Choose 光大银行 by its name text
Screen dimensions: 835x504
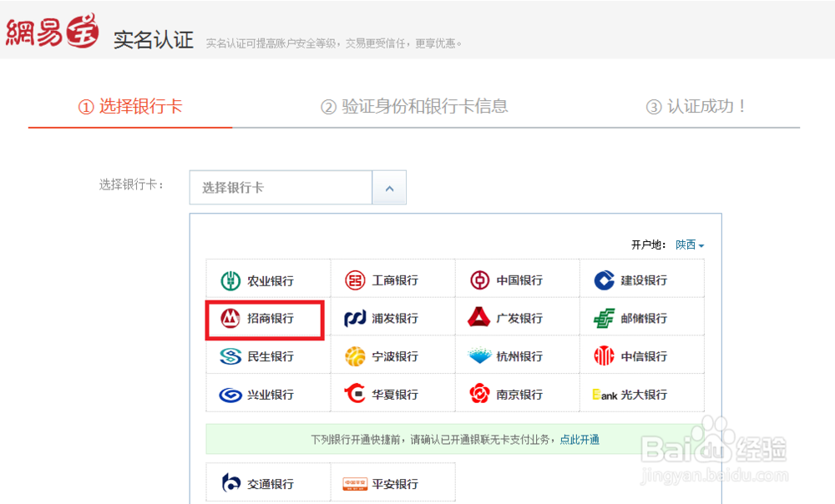pyautogui.click(x=644, y=395)
